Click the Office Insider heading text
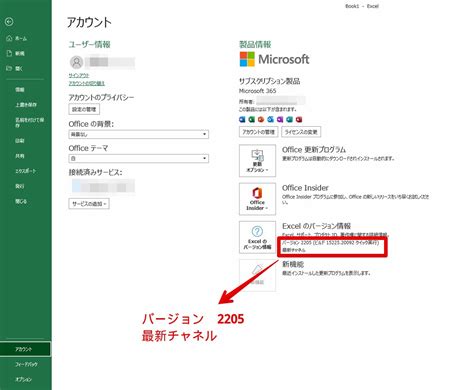This screenshot has height=390, width=474. [305, 188]
